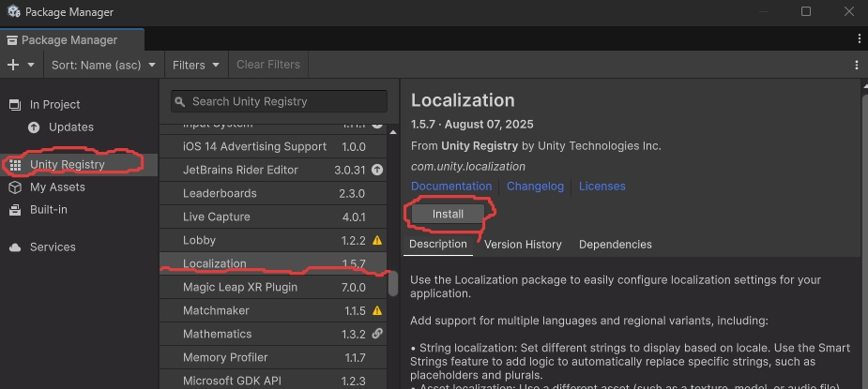
Task: Click the Search Unity Registry field
Action: pos(279,101)
